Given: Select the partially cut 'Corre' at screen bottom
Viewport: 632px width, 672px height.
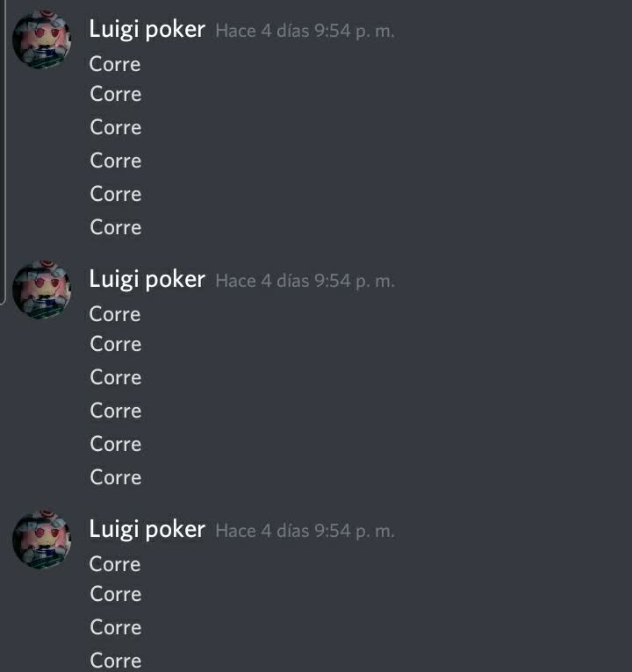Looking at the screenshot, I should coord(116,661).
